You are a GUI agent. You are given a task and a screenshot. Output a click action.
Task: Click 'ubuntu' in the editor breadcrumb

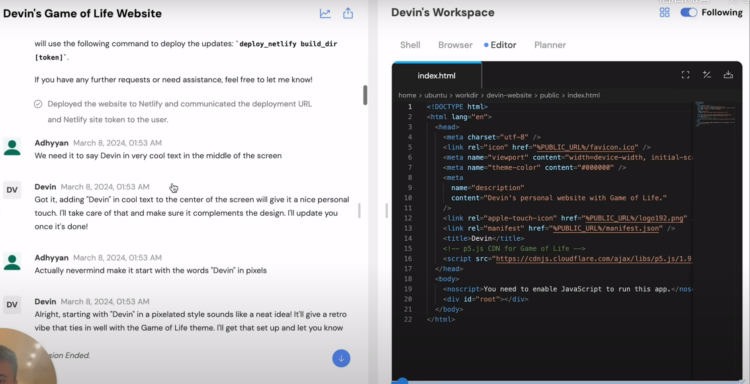435,95
